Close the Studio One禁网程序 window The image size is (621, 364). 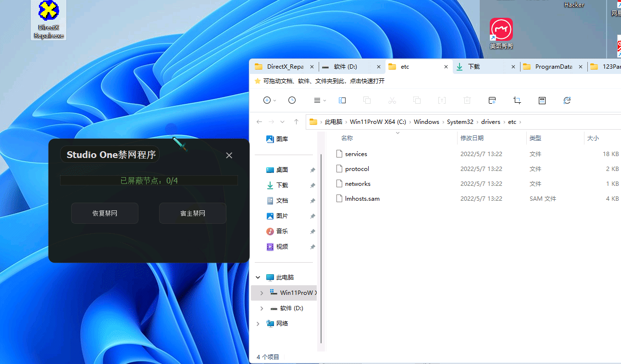229,155
